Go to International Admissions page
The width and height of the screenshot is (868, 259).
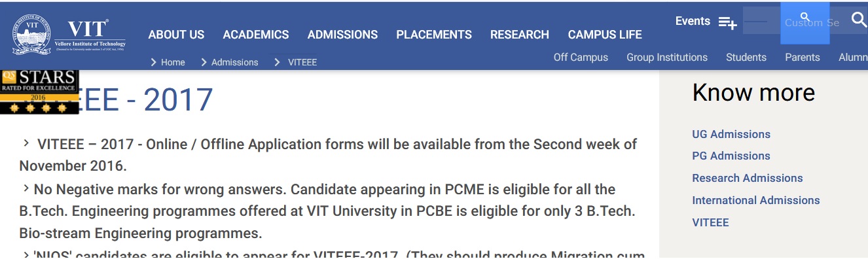coord(756,200)
